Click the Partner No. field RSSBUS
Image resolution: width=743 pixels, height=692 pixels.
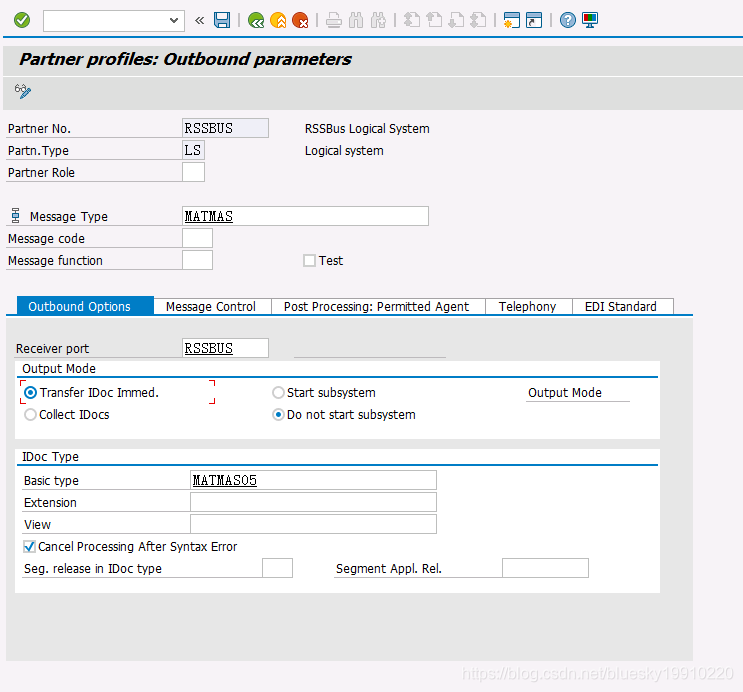[x=226, y=128]
